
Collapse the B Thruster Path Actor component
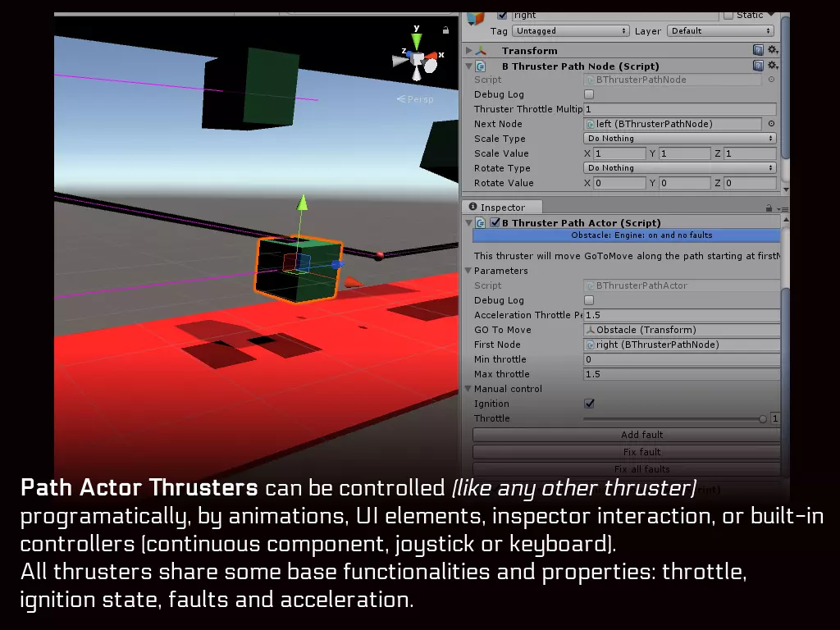click(468, 222)
